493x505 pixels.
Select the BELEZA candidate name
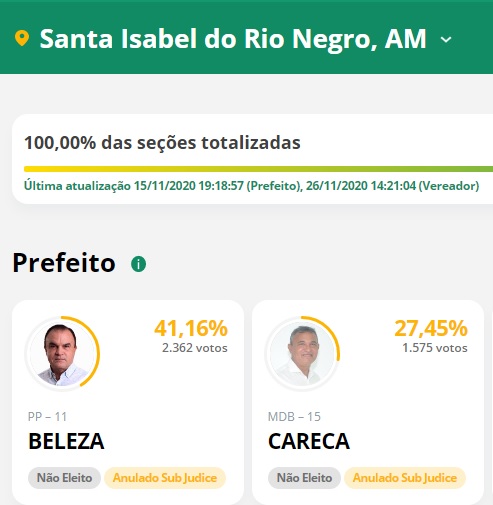[66, 441]
